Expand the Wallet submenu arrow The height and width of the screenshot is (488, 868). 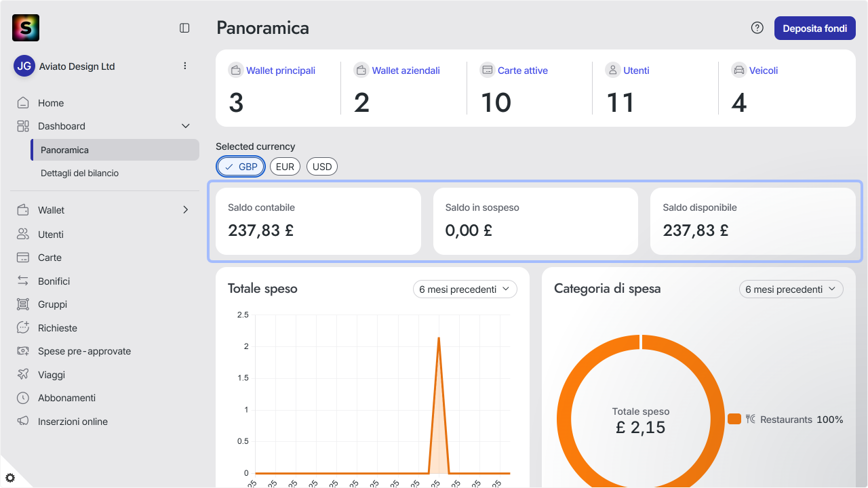(186, 210)
